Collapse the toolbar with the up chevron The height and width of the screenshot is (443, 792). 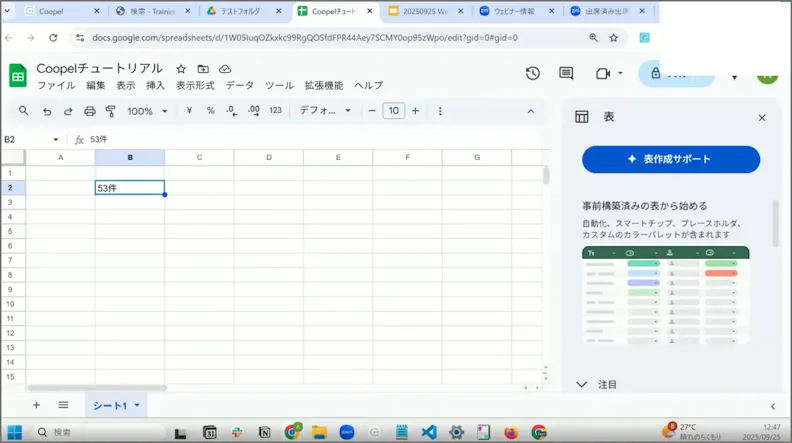point(530,111)
